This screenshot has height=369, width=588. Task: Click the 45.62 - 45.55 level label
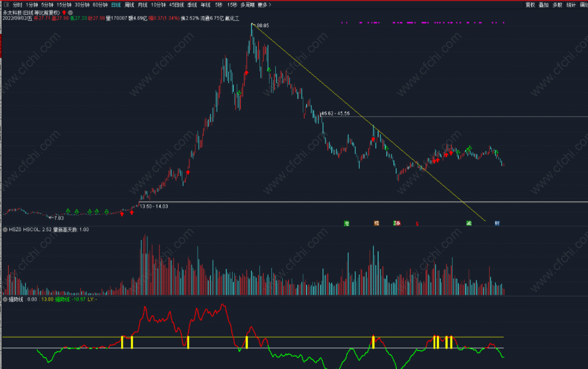(x=336, y=113)
